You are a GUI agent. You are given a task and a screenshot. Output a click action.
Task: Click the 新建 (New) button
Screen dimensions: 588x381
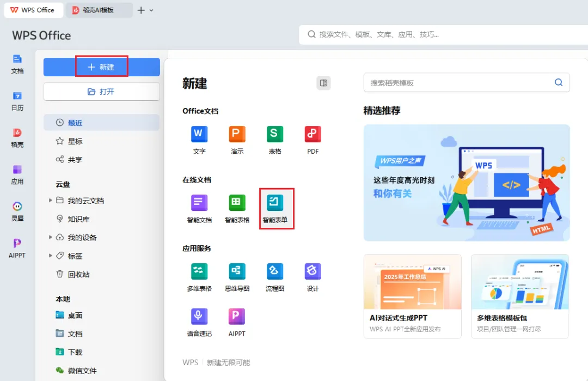click(102, 67)
